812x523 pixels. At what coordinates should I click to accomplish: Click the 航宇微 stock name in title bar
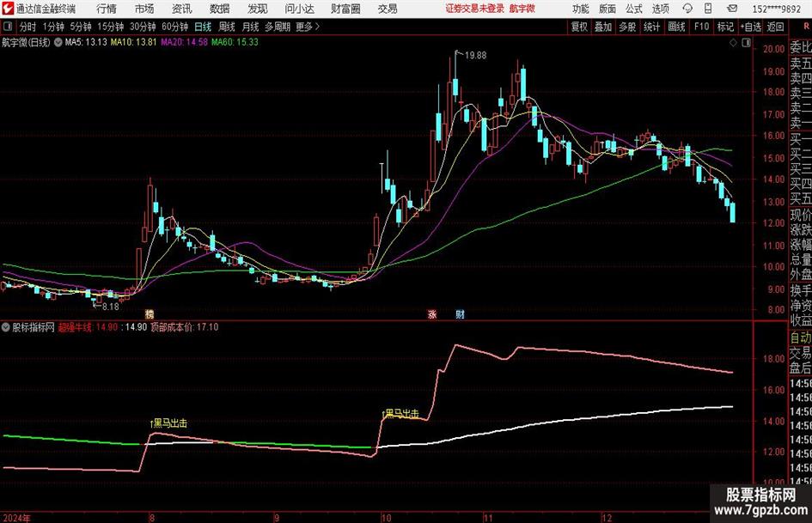click(x=522, y=9)
